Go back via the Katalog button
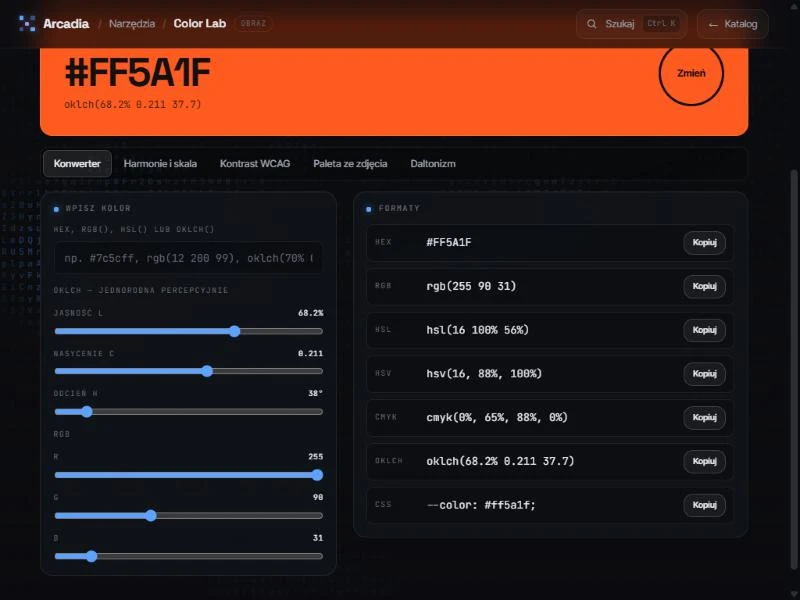800x600 pixels. pyautogui.click(x=733, y=24)
